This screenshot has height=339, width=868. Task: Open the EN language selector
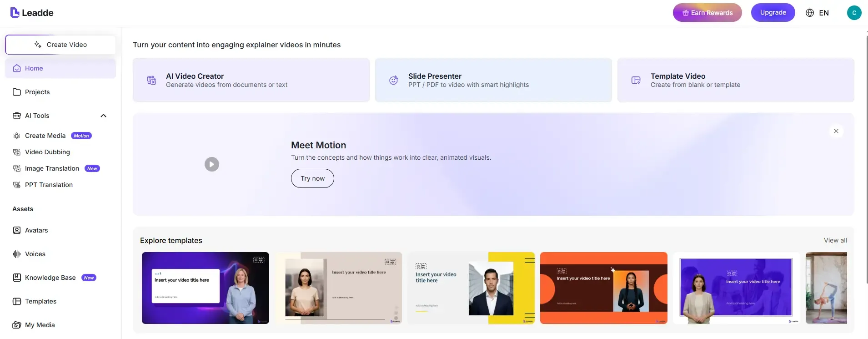click(817, 13)
